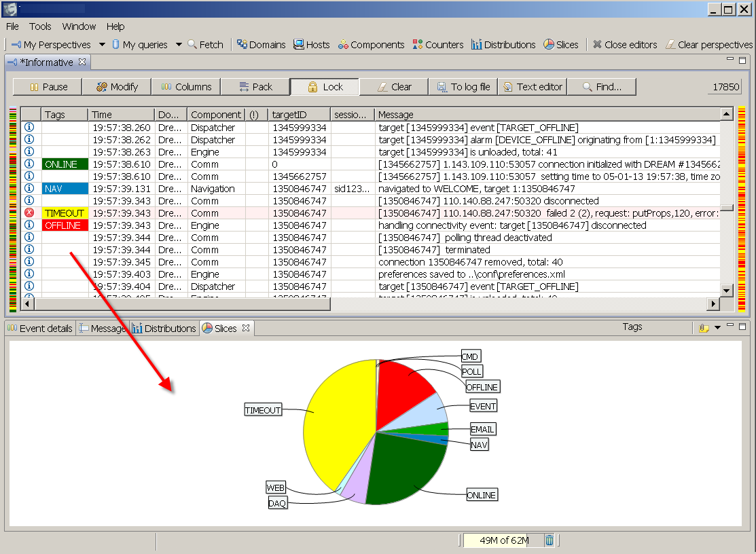Pause the event stream
Viewport: 756px width, 554px height.
[x=48, y=87]
